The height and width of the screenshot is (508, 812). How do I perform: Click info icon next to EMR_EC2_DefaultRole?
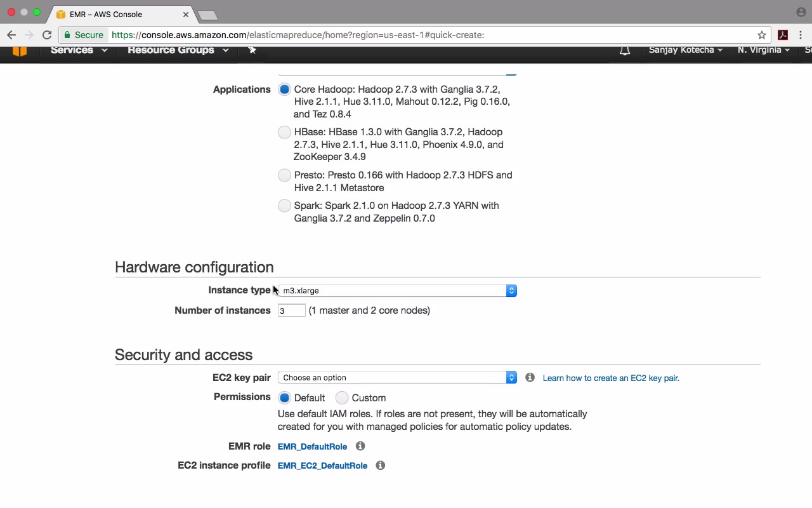pos(381,465)
